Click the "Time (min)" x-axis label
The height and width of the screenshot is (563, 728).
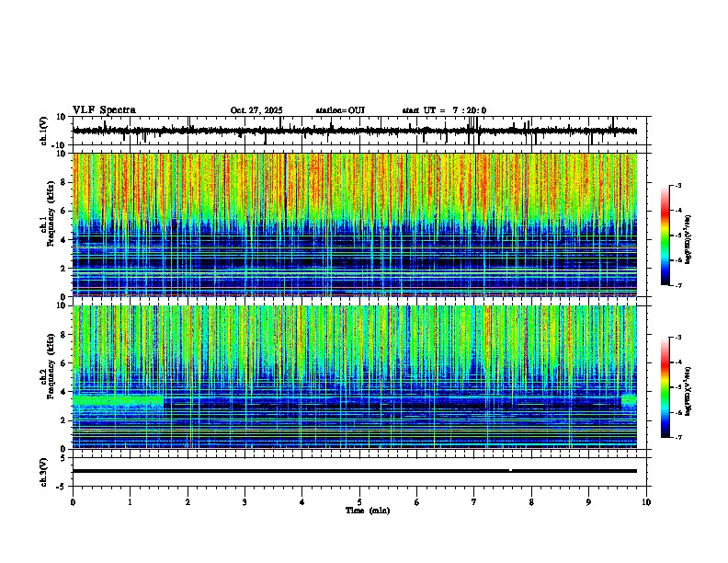pyautogui.click(x=368, y=511)
